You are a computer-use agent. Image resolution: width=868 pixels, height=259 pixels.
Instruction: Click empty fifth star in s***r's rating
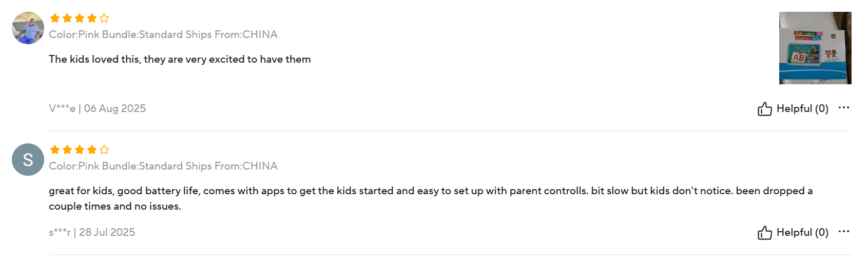click(104, 150)
